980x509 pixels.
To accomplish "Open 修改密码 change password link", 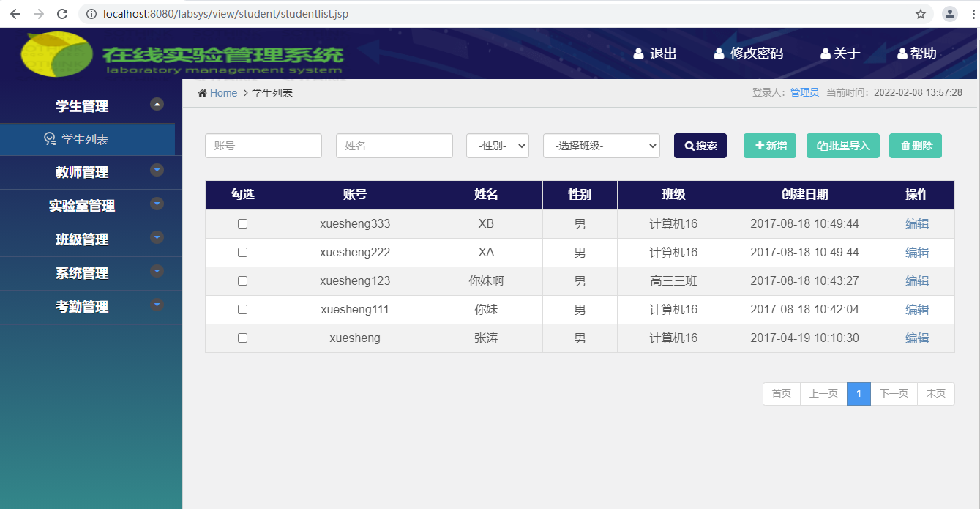I will [x=757, y=53].
